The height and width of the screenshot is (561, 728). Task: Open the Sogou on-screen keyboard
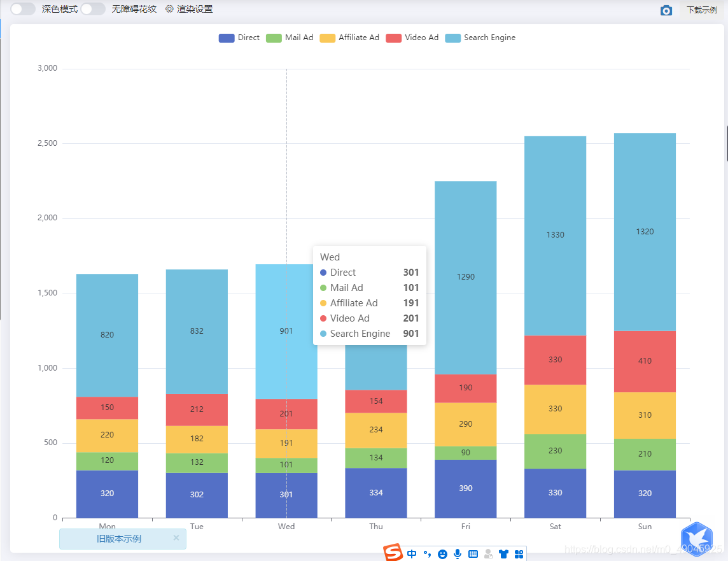(472, 553)
